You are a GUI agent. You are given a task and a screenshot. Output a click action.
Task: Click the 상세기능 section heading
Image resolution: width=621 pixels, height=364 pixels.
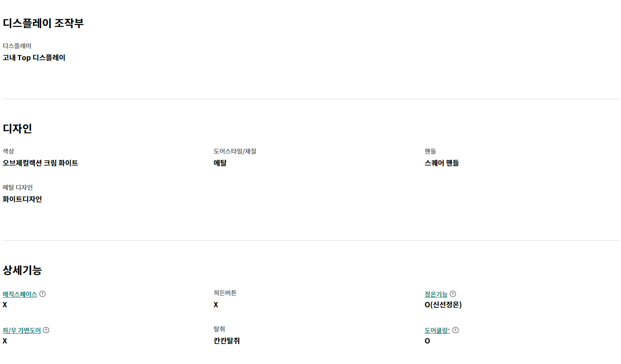(x=22, y=270)
